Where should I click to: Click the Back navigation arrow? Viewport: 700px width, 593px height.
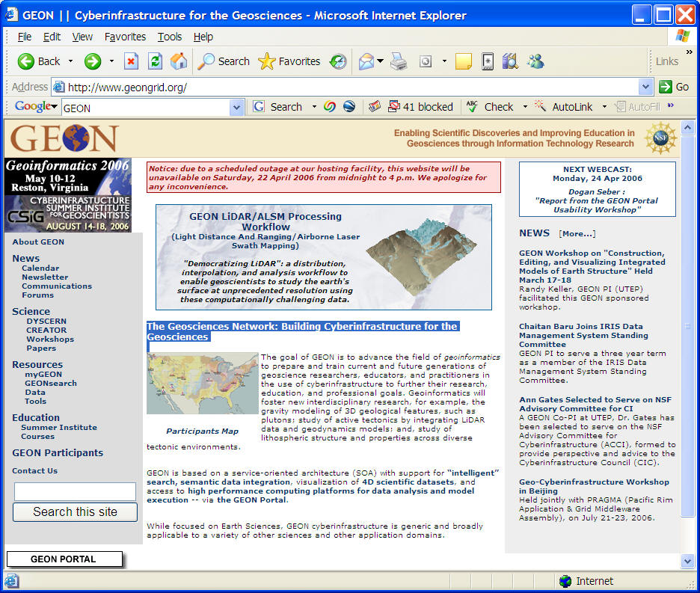point(26,61)
